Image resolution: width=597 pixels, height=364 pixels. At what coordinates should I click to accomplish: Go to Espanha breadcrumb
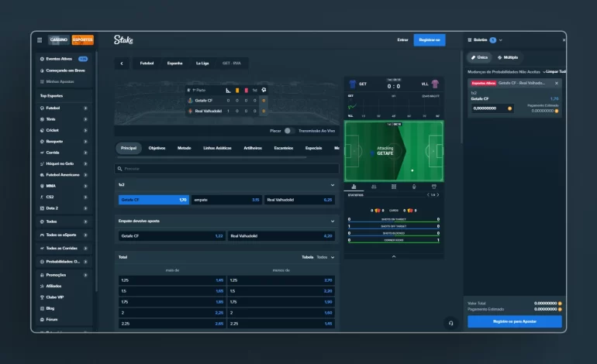point(174,64)
